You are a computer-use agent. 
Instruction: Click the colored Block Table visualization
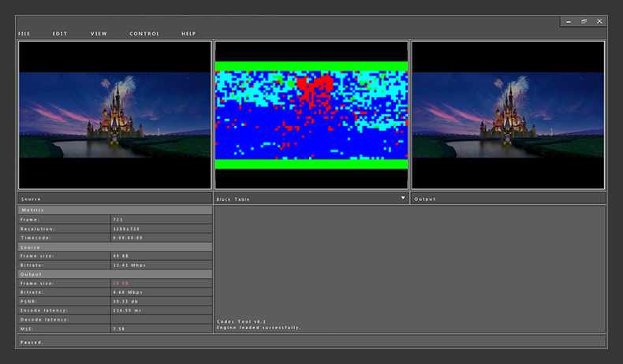(x=311, y=115)
